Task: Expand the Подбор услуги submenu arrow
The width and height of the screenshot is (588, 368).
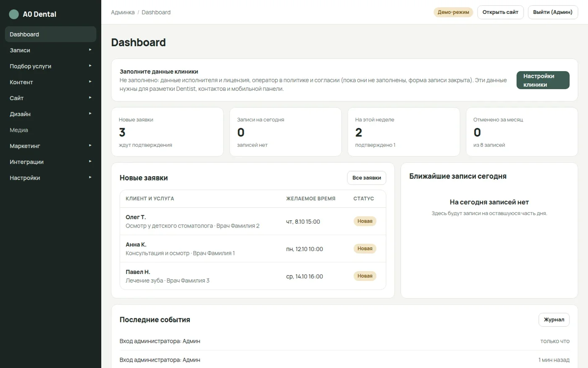Action: (90, 66)
